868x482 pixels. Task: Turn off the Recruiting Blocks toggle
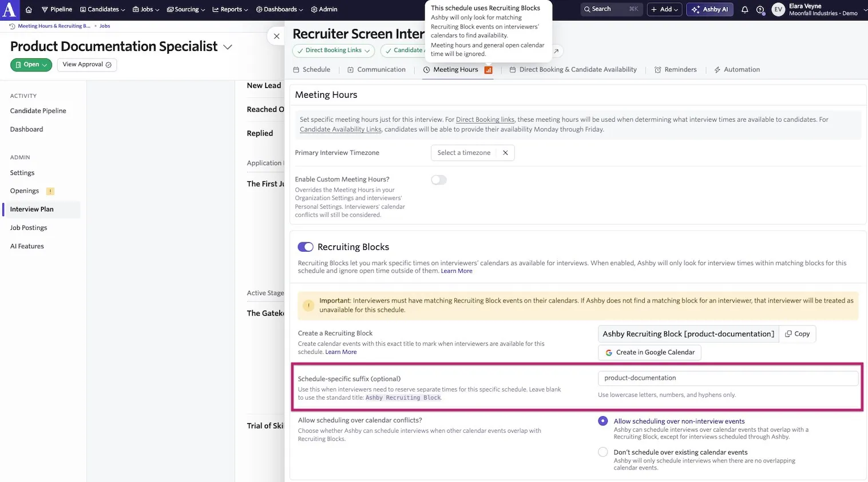click(306, 247)
